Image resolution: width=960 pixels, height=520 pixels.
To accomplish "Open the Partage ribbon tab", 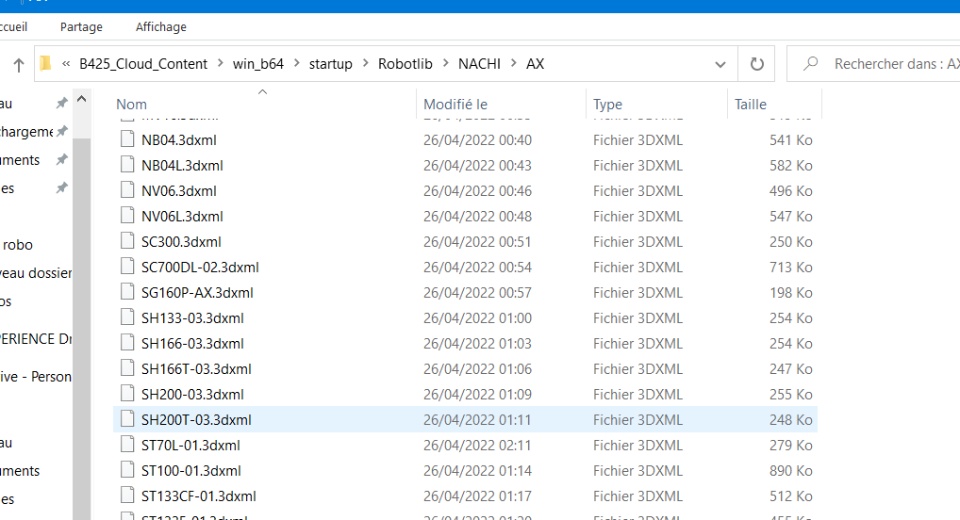I will tap(81, 27).
